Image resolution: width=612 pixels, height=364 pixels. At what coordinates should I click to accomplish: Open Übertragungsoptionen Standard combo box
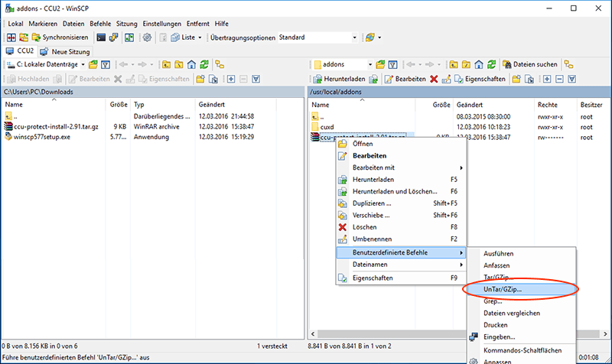[x=317, y=37]
